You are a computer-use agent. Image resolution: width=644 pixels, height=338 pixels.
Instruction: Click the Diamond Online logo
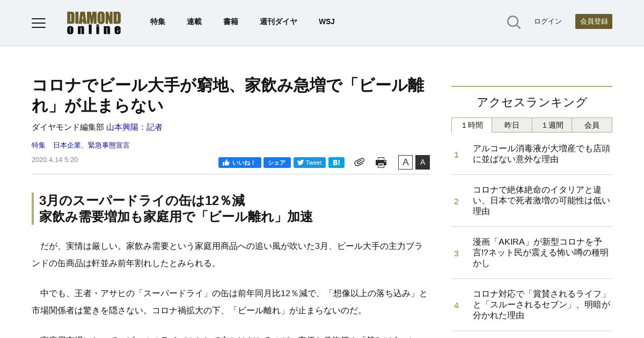94,23
